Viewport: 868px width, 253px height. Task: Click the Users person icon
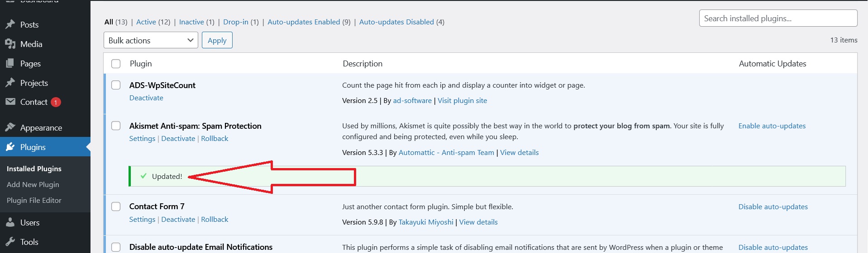tap(10, 222)
